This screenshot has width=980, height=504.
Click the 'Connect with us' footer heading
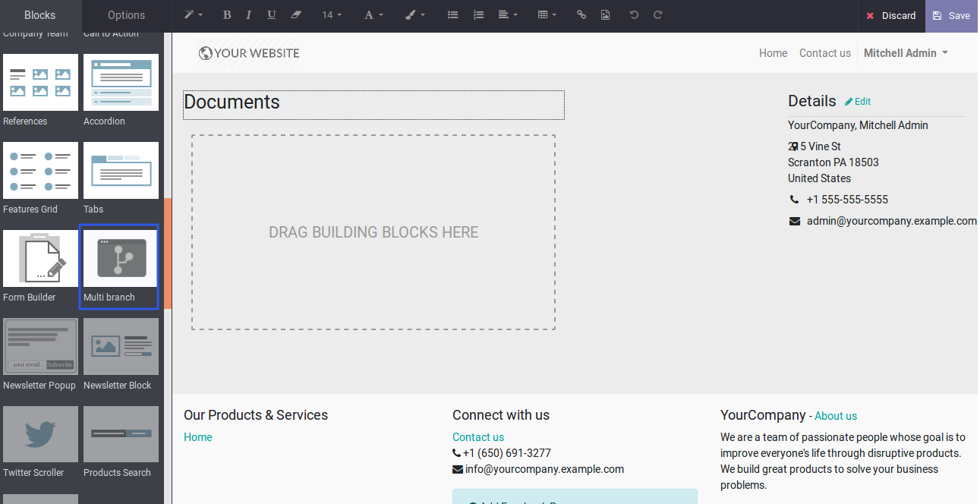click(501, 415)
